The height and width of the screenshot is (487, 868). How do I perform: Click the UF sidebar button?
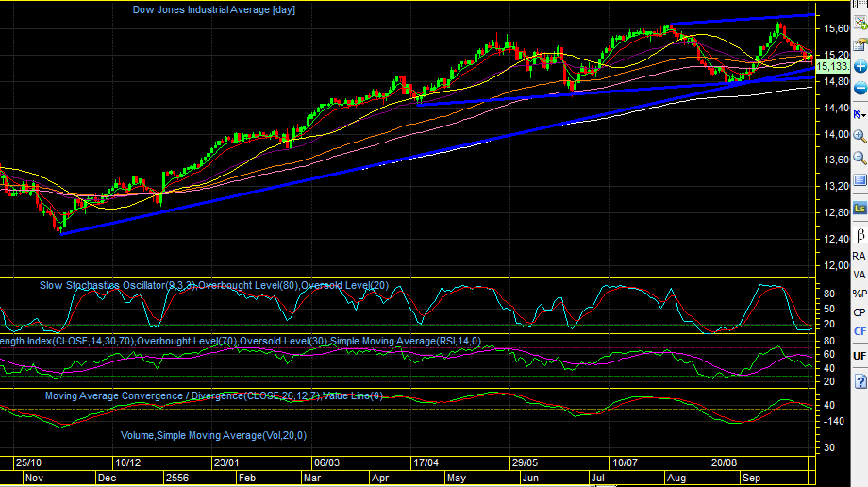coord(860,356)
